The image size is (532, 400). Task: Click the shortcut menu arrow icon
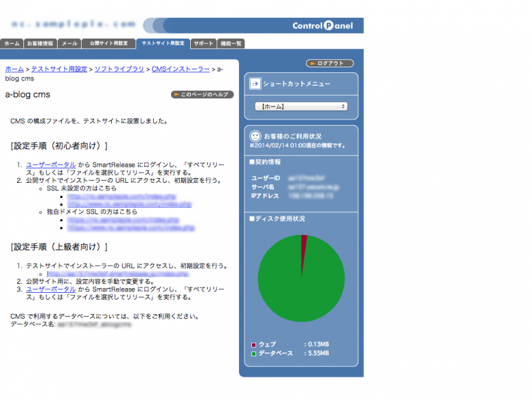[254, 84]
